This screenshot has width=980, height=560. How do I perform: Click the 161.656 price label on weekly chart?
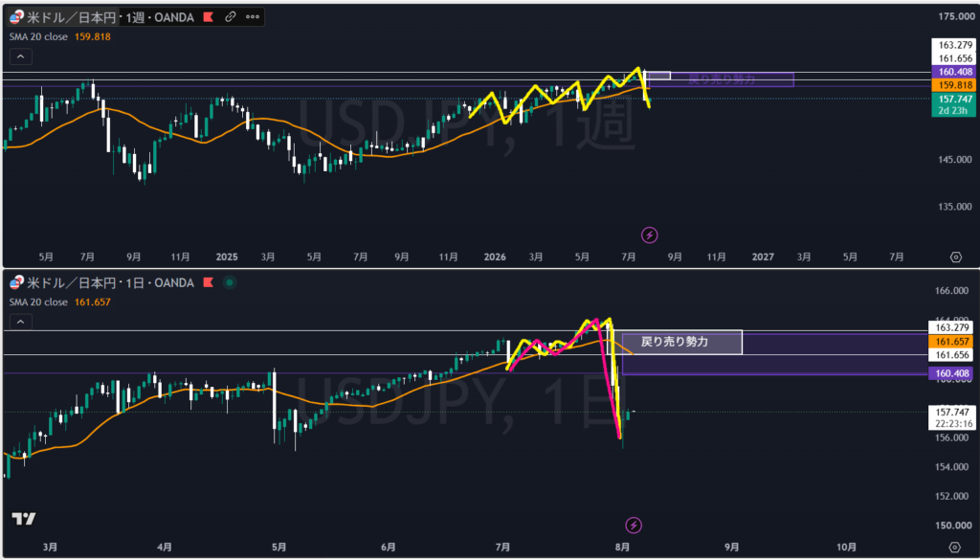[x=952, y=58]
